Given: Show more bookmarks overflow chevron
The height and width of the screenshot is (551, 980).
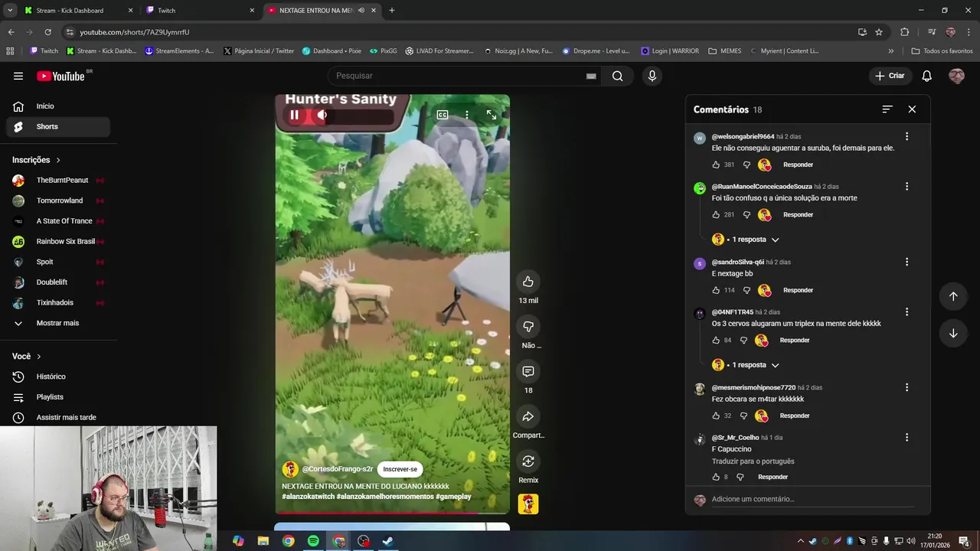Looking at the screenshot, I should tap(890, 51).
